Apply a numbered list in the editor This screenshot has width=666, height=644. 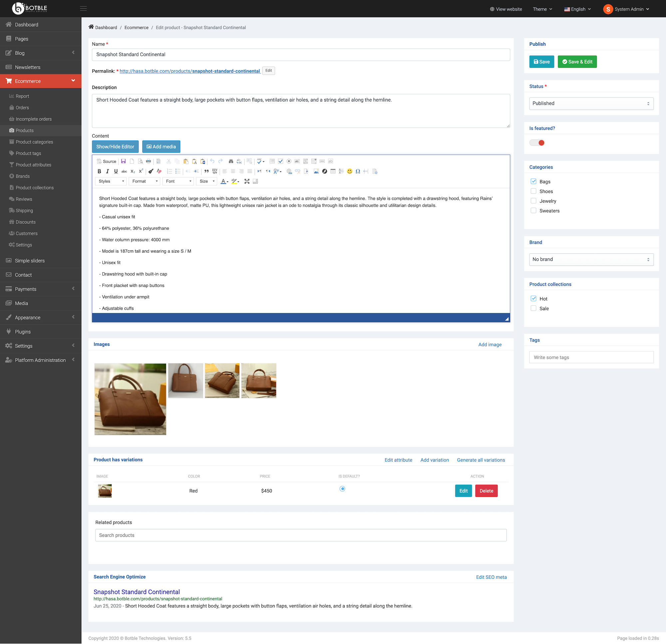(x=169, y=171)
